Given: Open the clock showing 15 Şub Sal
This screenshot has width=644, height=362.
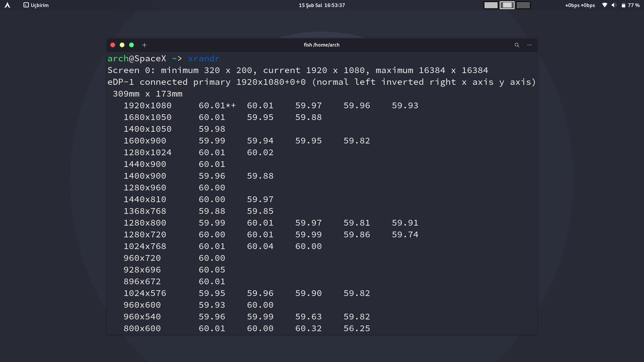Looking at the screenshot, I should (322, 5).
